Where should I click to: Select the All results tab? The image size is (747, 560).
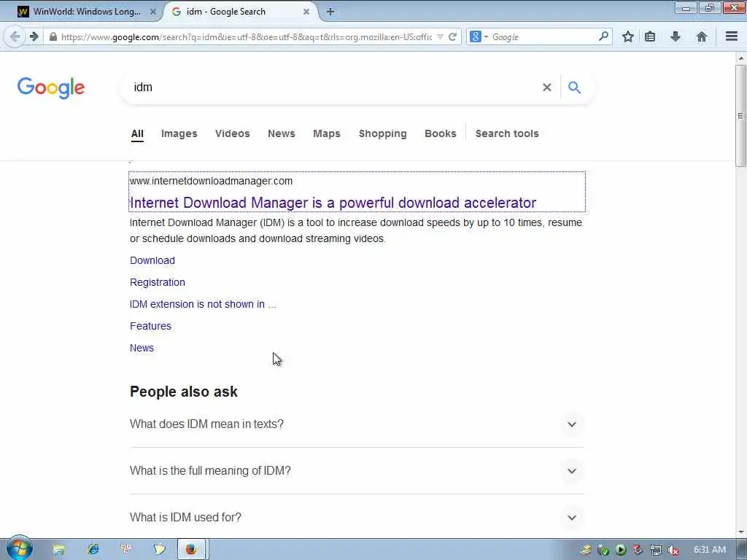point(137,134)
